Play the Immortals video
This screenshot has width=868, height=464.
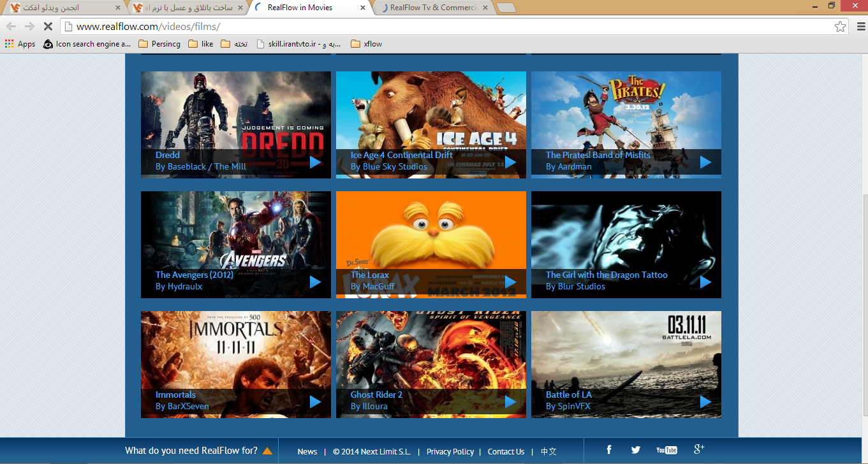click(x=315, y=402)
